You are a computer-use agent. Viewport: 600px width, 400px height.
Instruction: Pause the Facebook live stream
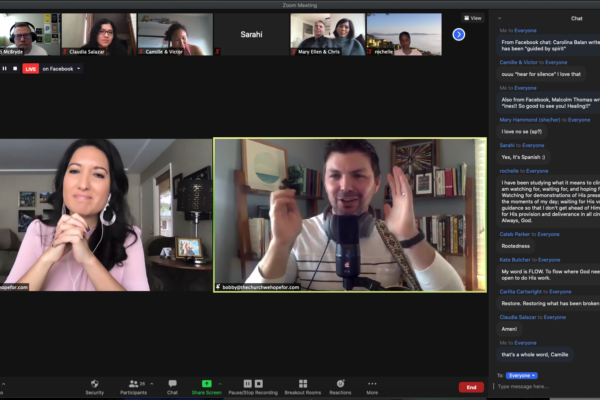click(x=5, y=69)
